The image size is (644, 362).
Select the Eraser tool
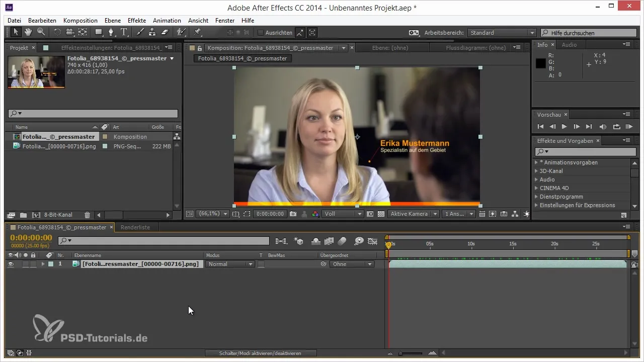click(x=165, y=32)
